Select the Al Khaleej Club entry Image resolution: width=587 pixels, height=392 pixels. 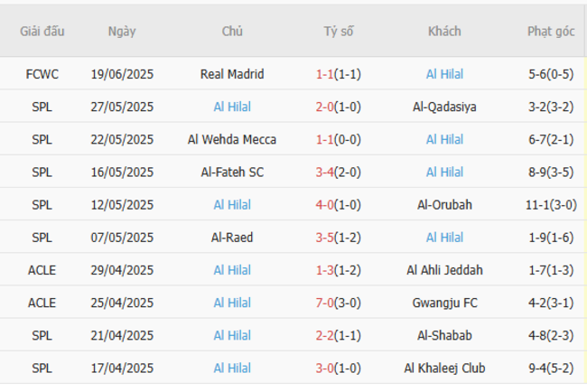pos(444,368)
